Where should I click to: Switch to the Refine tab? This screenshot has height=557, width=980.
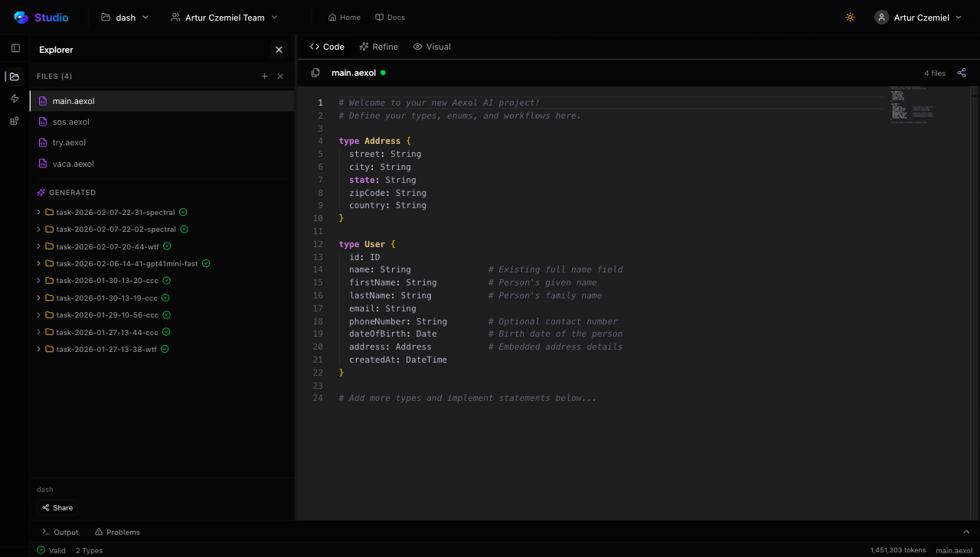(x=378, y=47)
